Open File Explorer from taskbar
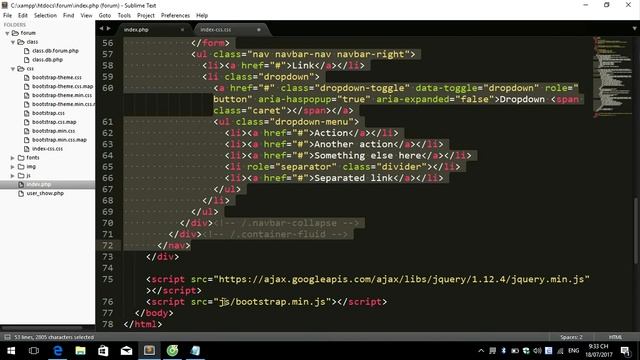This screenshot has height=360, width=640. (80, 351)
